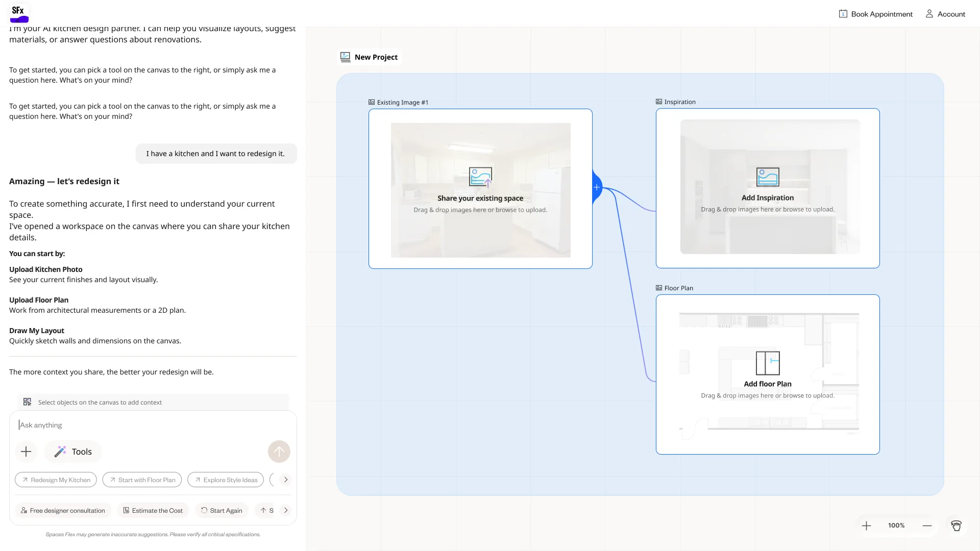980x551 pixels.
Task: Click the plus attach button in chat box
Action: tap(26, 452)
